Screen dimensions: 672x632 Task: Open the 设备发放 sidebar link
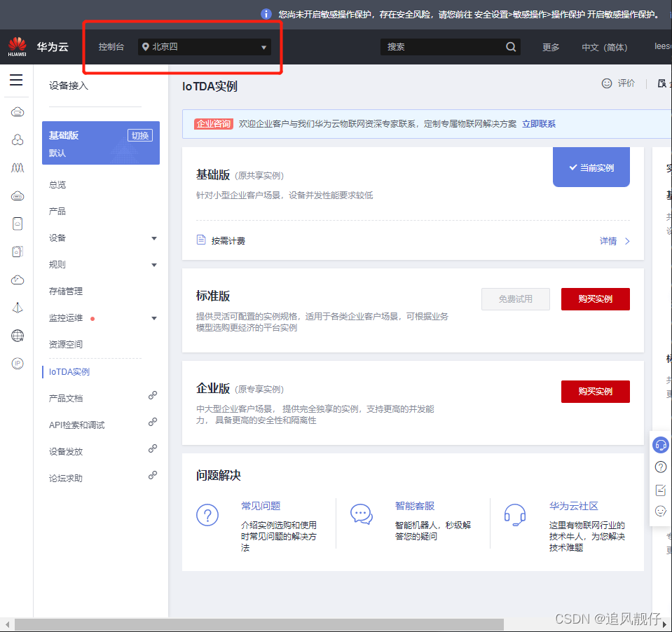point(66,452)
